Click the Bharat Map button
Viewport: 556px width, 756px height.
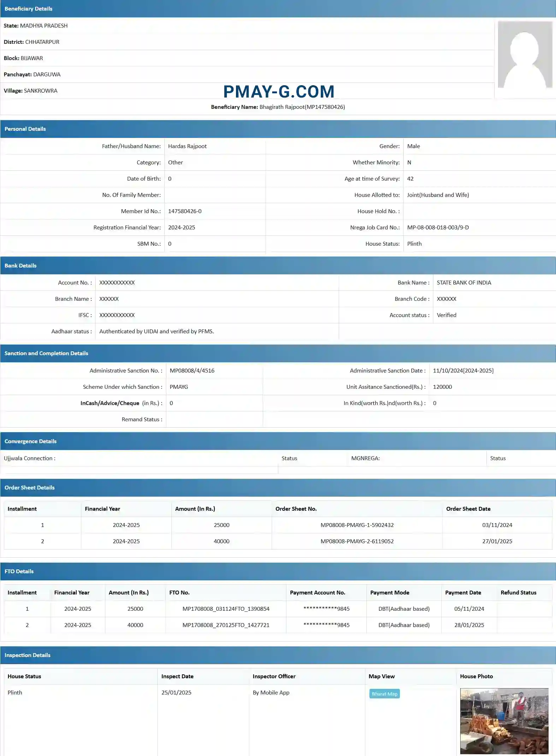point(384,694)
